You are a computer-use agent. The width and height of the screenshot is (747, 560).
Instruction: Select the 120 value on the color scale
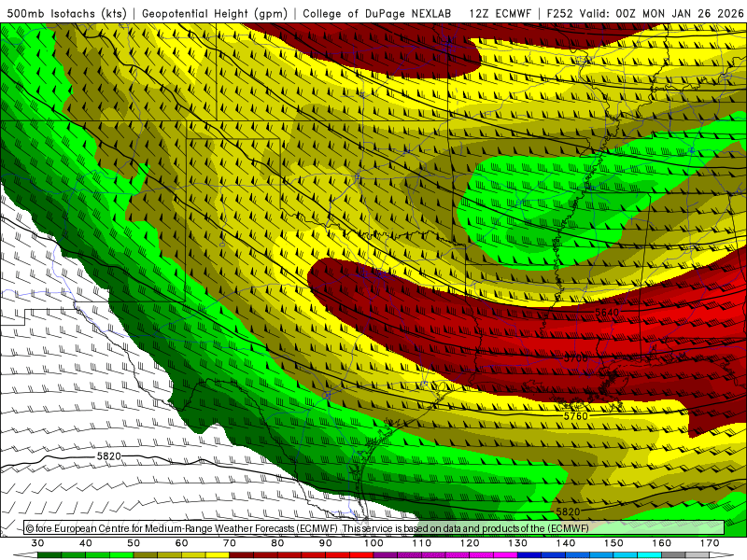470,543
